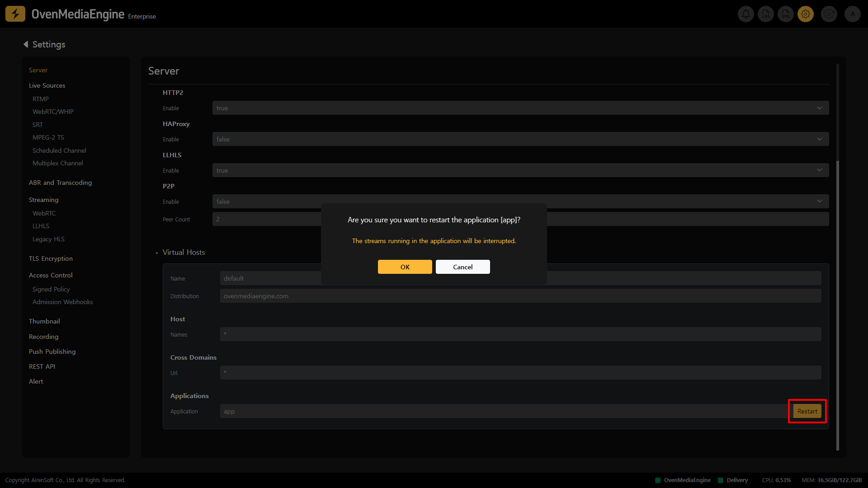
Task: Select the TLS Encryption menu item
Action: 51,258
